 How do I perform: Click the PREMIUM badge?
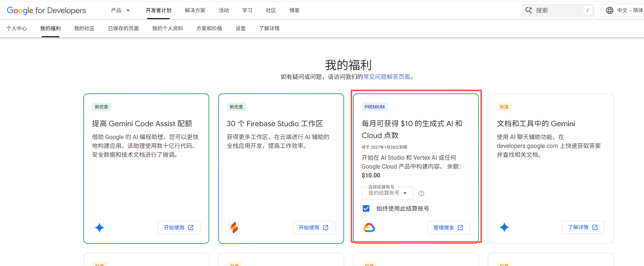[375, 107]
